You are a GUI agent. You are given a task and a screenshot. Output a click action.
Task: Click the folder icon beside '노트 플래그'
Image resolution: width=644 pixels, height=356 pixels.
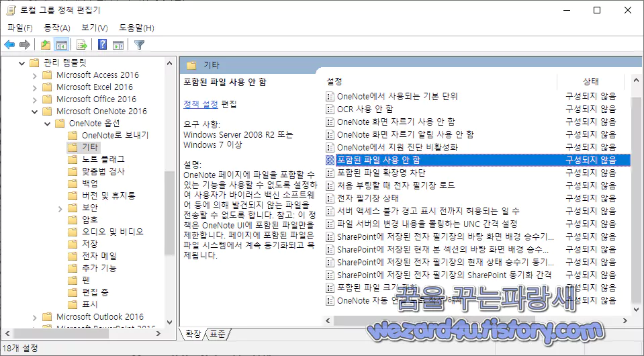73,159
